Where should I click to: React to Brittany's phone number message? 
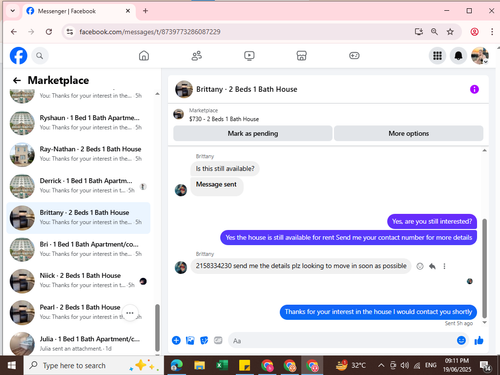420,266
